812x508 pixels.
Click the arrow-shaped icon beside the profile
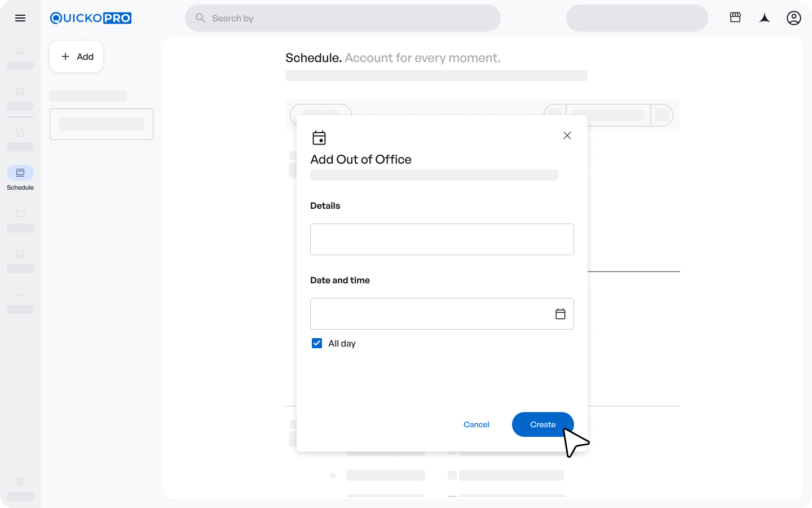point(764,18)
